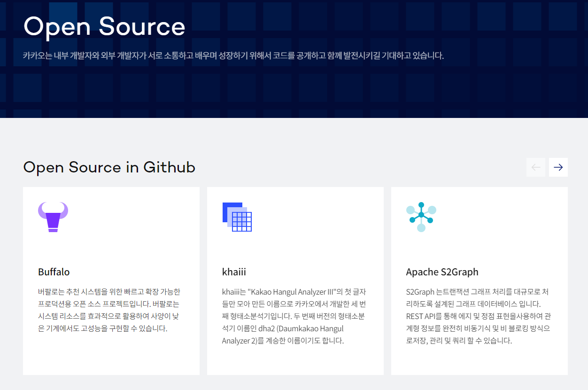This screenshot has width=588, height=390.
Task: Click the disabled previous left arrow button
Action: [536, 167]
